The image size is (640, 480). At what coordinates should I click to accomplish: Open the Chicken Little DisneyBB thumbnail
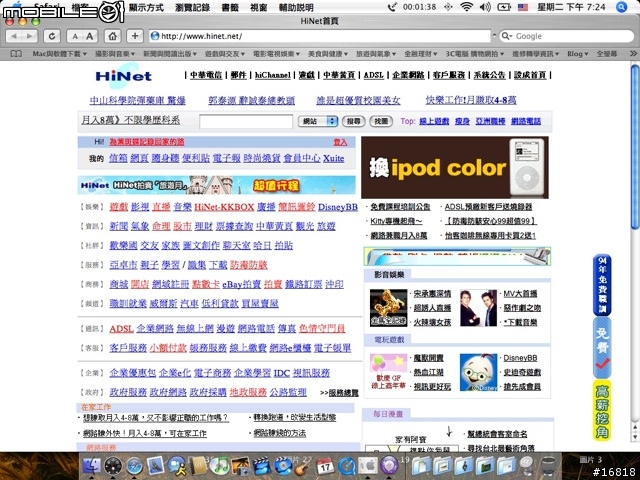point(478,373)
